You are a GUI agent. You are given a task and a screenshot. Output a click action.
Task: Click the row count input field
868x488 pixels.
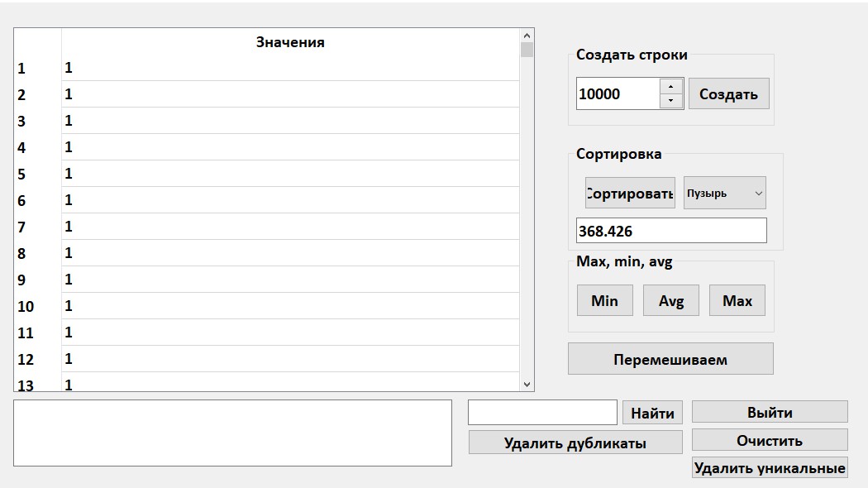coord(618,94)
